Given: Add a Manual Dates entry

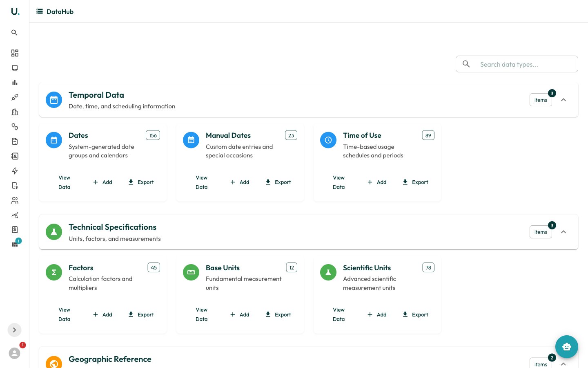Looking at the screenshot, I should 240,182.
